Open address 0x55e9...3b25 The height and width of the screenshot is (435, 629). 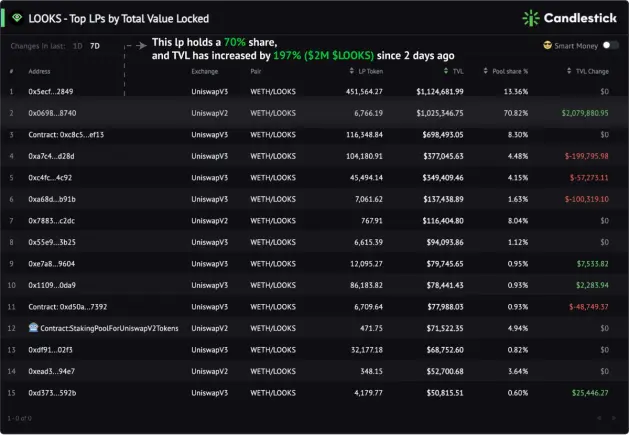click(x=52, y=242)
